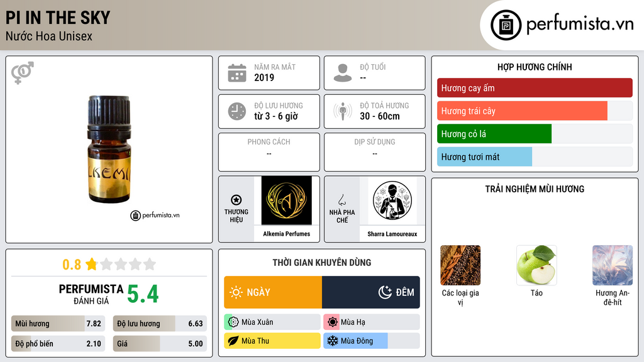Click the PHONG CÁCH style box
644x362 pixels.
269,152
